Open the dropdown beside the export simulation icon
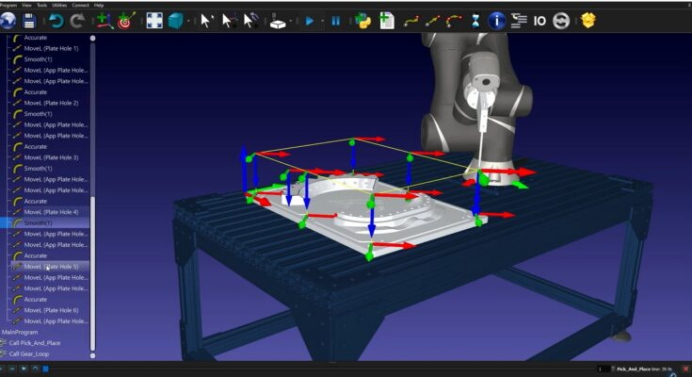Screen dimensions: 692x377 291,21
